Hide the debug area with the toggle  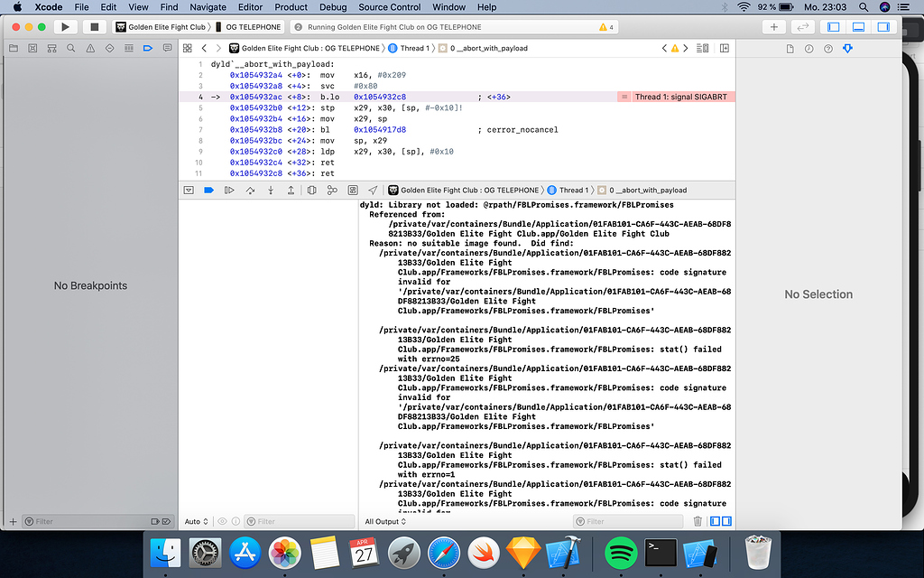tap(189, 191)
